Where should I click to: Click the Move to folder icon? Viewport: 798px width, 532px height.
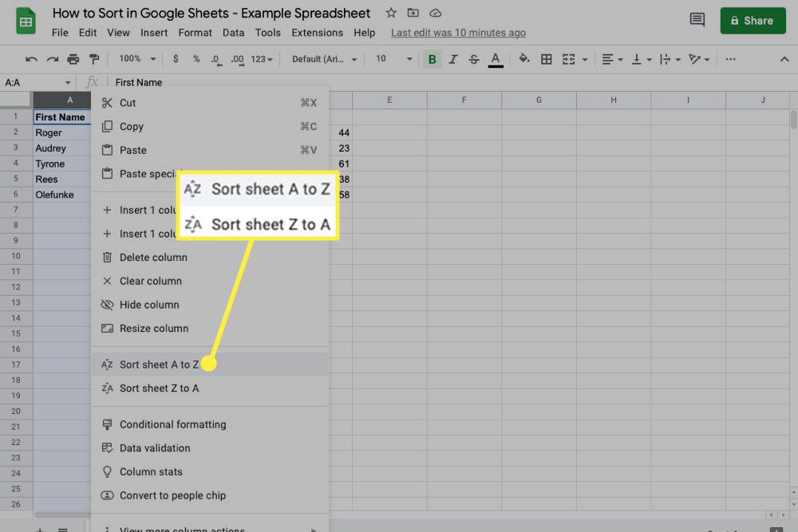(x=413, y=14)
